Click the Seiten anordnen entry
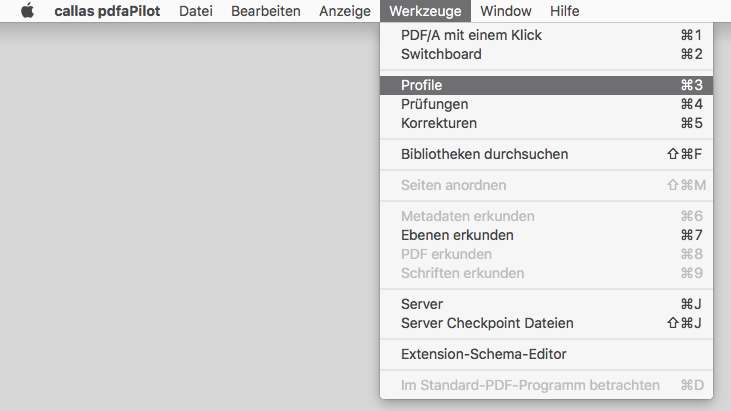This screenshot has height=411, width=731. coord(546,185)
